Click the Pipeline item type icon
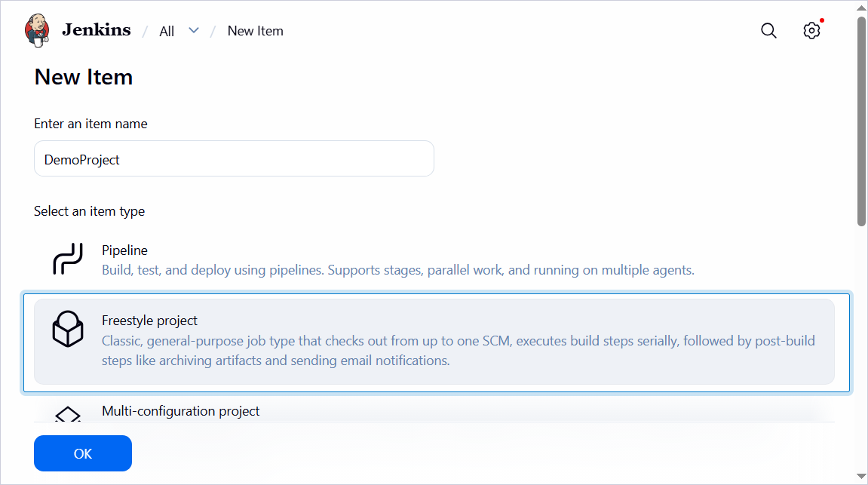Image resolution: width=868 pixels, height=485 pixels. [68, 259]
